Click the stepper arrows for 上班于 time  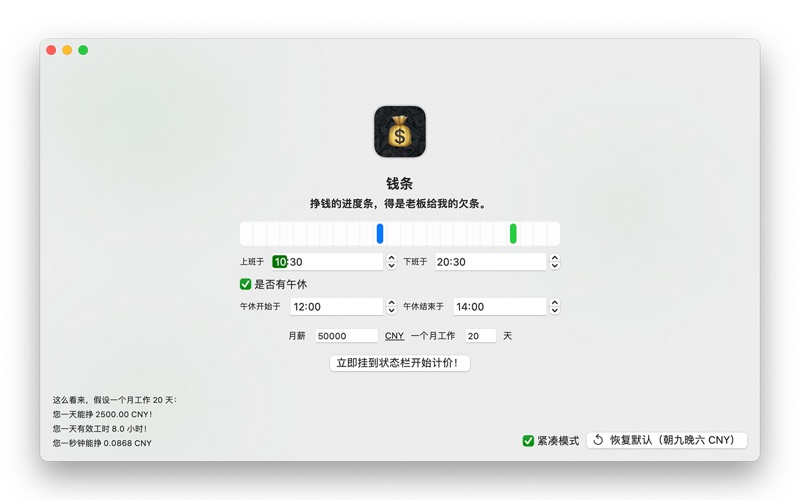(391, 262)
